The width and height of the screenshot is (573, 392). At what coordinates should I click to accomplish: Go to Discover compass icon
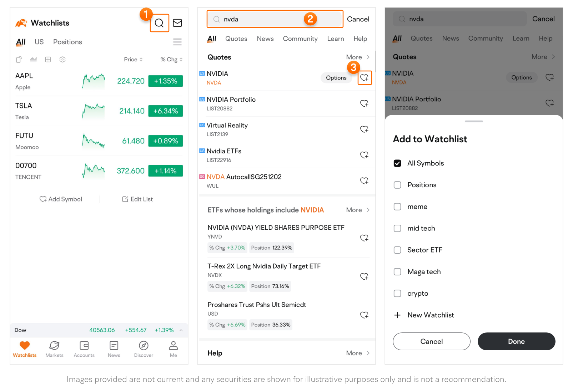(144, 349)
